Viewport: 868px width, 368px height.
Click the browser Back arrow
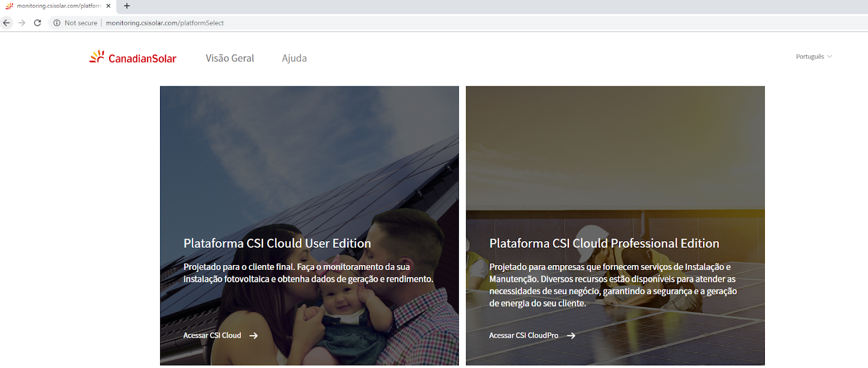click(7, 23)
